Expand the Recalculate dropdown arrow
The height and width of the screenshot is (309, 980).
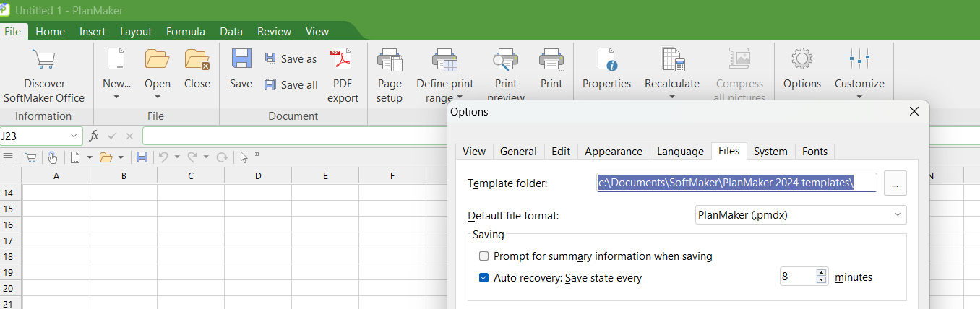pyautogui.click(x=672, y=97)
